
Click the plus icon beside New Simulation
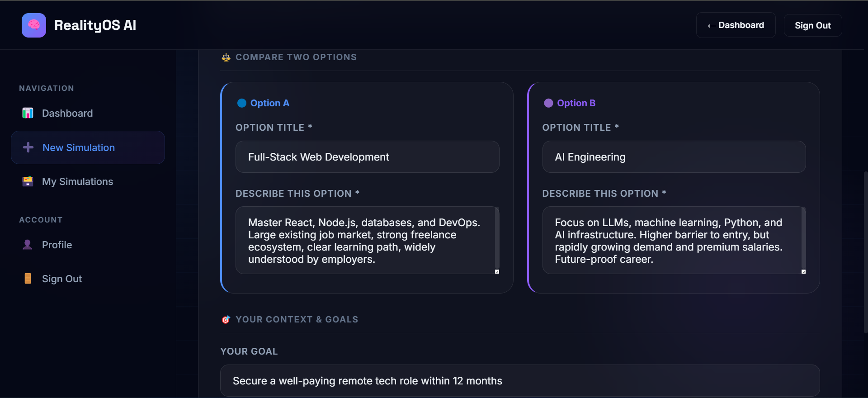[28, 147]
